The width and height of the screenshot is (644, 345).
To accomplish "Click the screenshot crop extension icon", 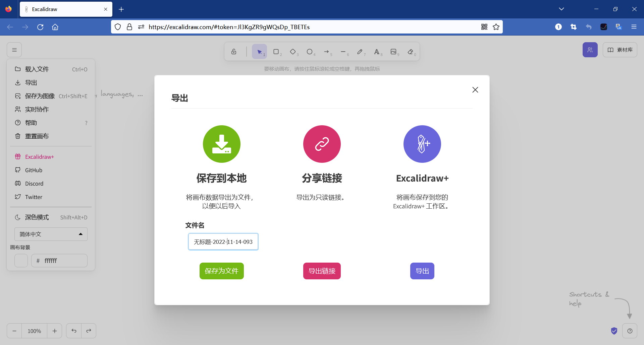I will pyautogui.click(x=574, y=27).
